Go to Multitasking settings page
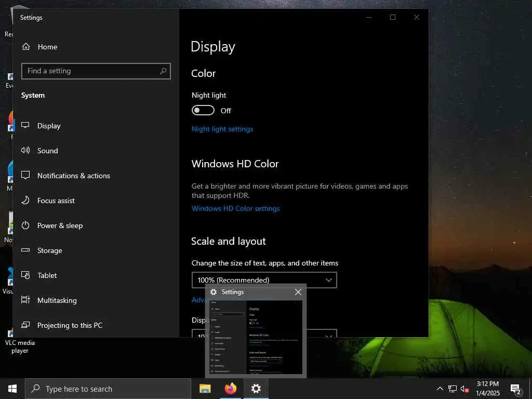Image resolution: width=532 pixels, height=399 pixels. [57, 300]
